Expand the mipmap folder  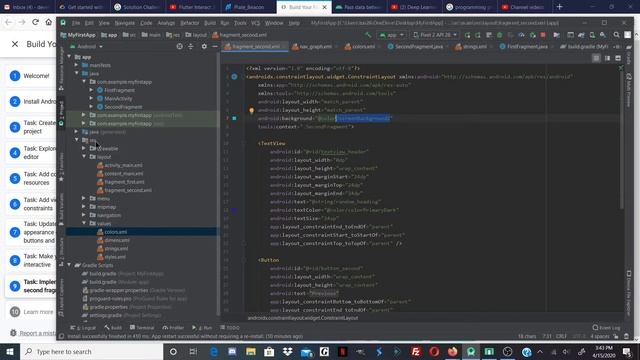pos(84,207)
